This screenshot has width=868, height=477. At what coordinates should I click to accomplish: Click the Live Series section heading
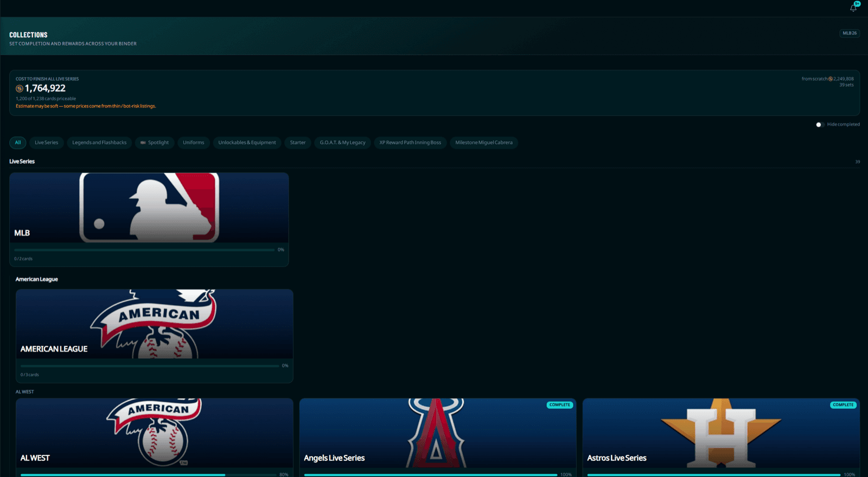(x=22, y=162)
